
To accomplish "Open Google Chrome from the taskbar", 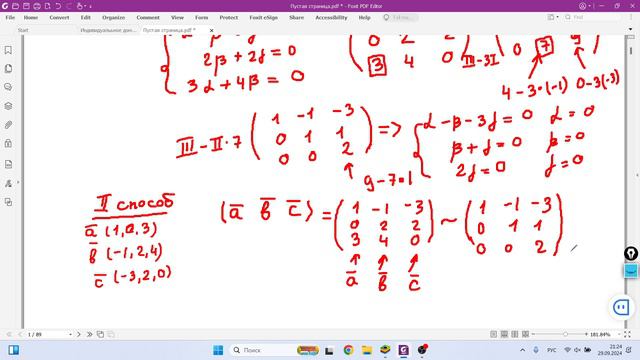I will pos(348,350).
